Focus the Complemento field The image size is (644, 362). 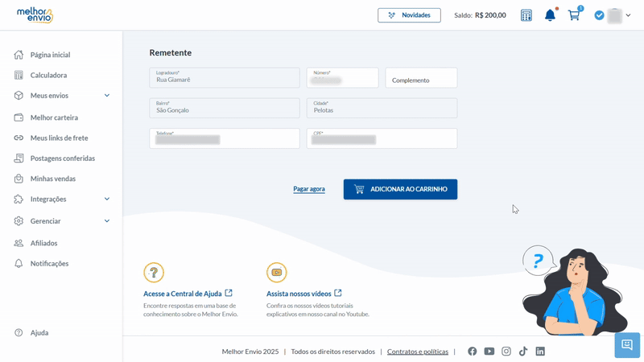coord(421,77)
